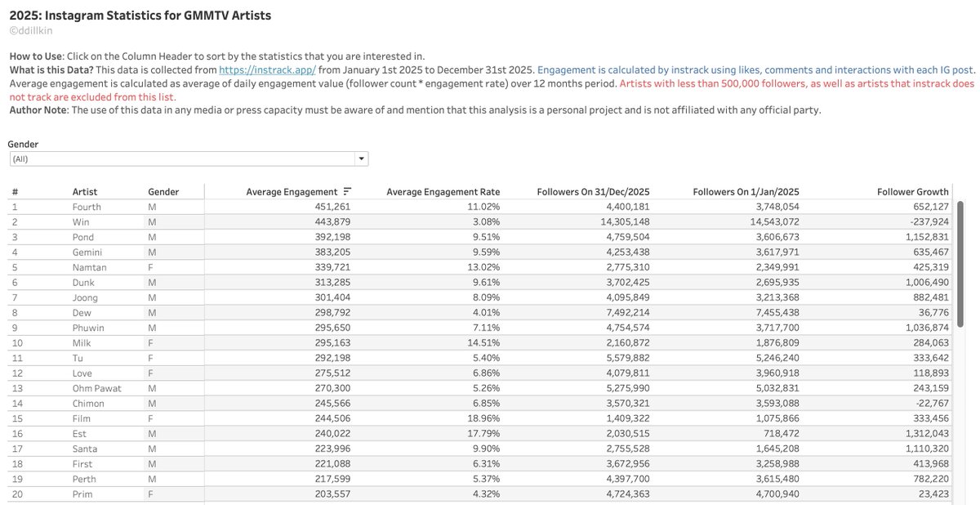
Task: Click the Gender column header in table
Action: coord(163,192)
